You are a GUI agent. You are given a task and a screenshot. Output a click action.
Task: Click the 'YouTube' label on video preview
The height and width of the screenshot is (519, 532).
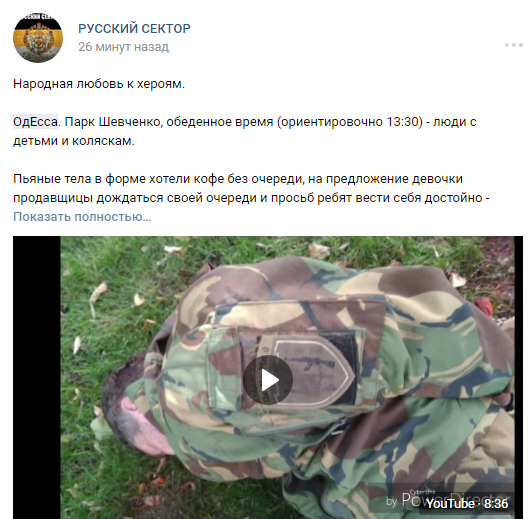450,504
